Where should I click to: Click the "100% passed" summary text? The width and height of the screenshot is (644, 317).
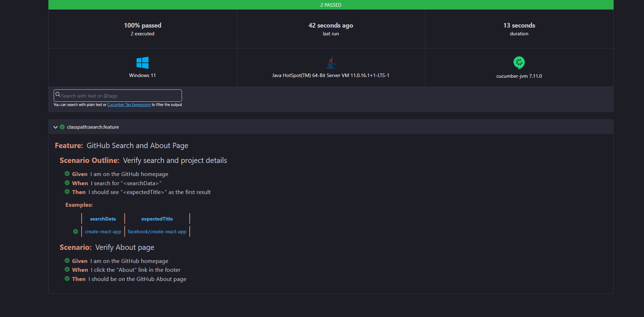[142, 25]
